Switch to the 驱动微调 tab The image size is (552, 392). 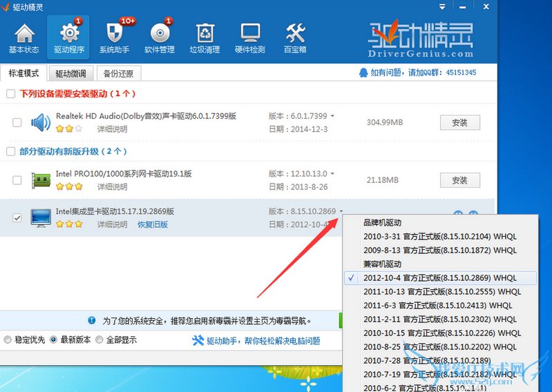pos(70,73)
